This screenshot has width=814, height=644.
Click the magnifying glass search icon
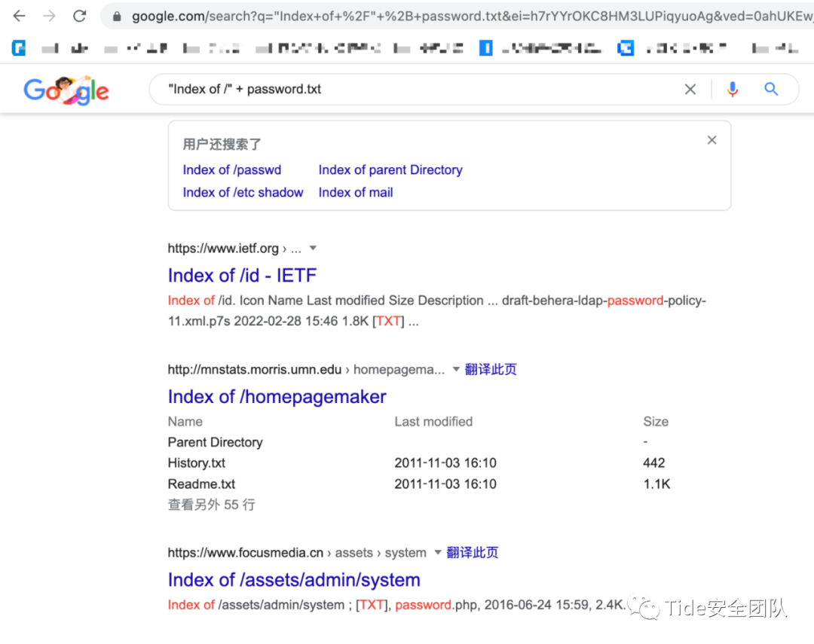(771, 89)
